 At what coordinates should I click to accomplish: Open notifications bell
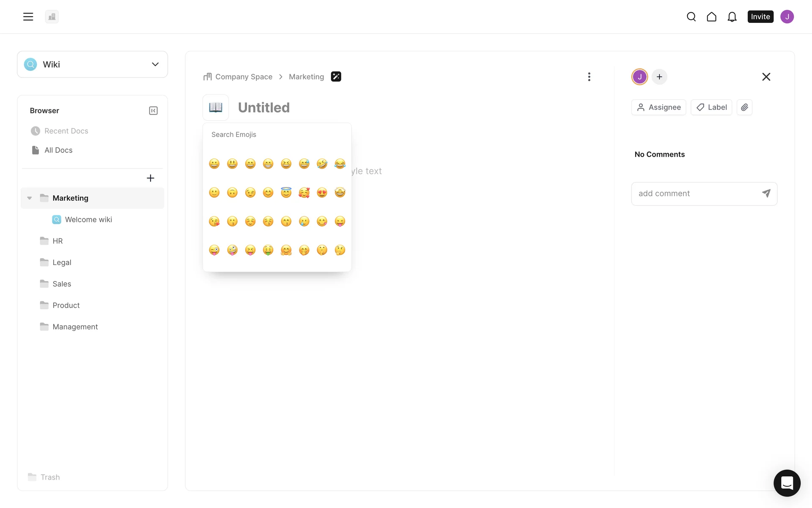[x=732, y=17]
